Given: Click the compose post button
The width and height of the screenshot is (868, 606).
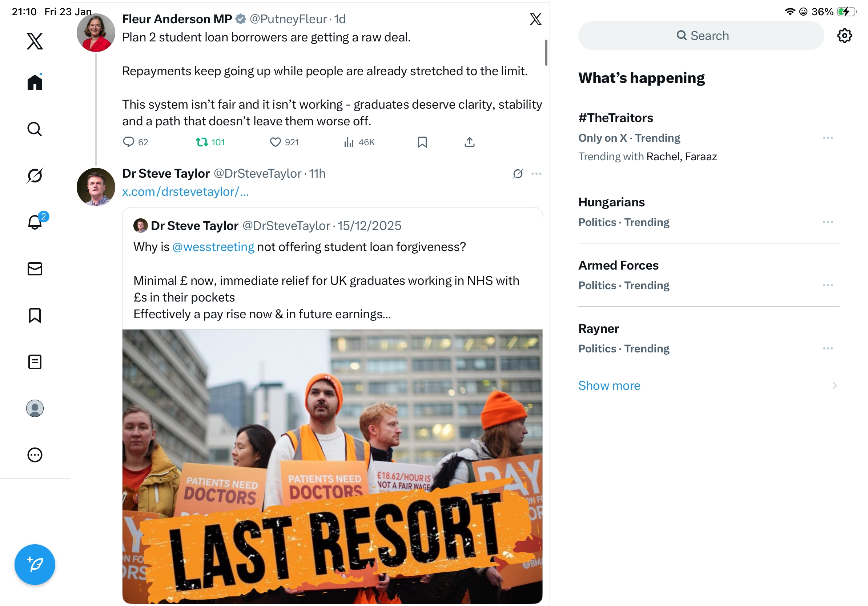Looking at the screenshot, I should (x=35, y=565).
